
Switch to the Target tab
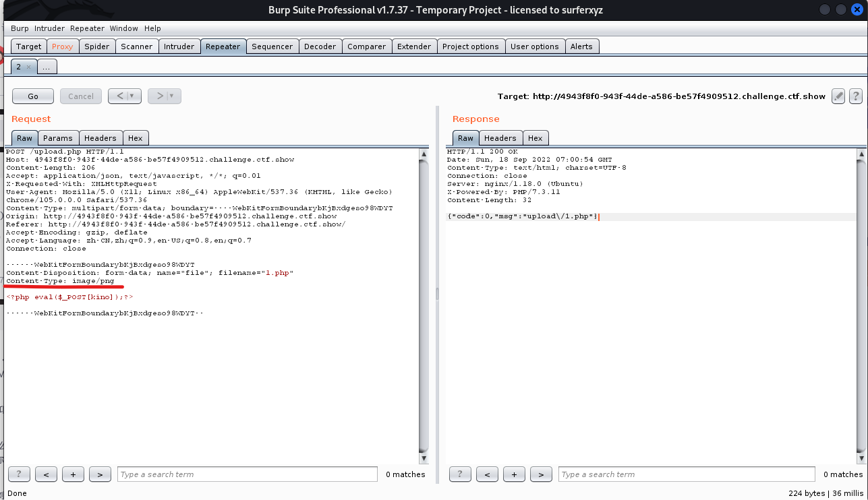[x=28, y=46]
